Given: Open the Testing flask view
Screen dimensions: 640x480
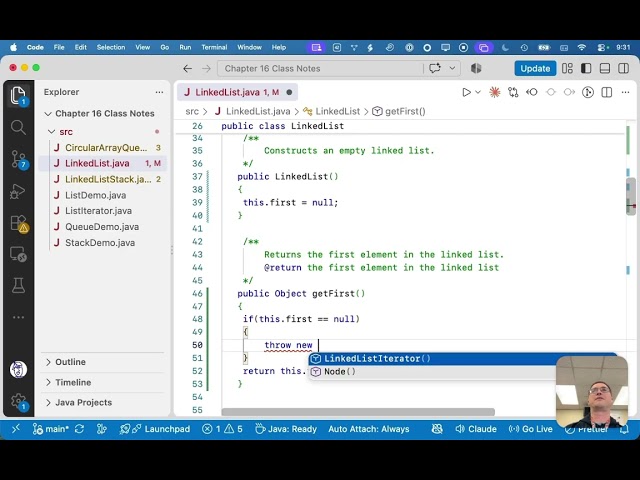Looking at the screenshot, I should 18,286.
